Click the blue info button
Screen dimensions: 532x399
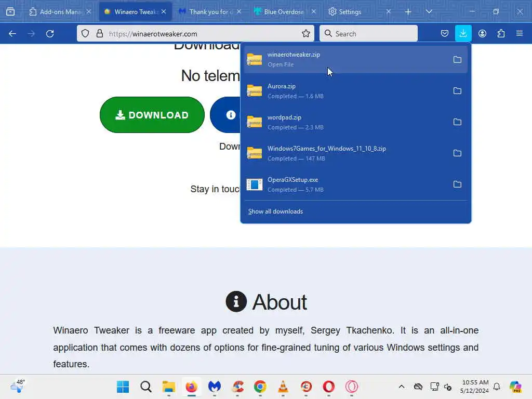point(225,115)
